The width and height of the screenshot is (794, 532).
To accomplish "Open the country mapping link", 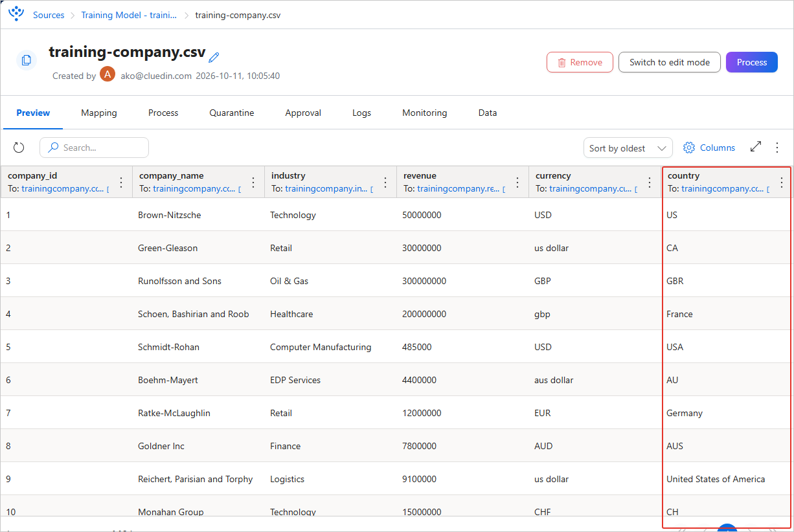I will pyautogui.click(x=723, y=189).
